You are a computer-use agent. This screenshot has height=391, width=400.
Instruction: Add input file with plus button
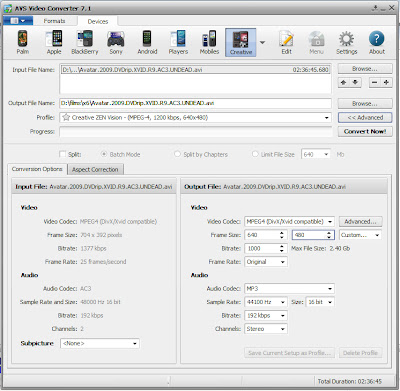coord(386,82)
